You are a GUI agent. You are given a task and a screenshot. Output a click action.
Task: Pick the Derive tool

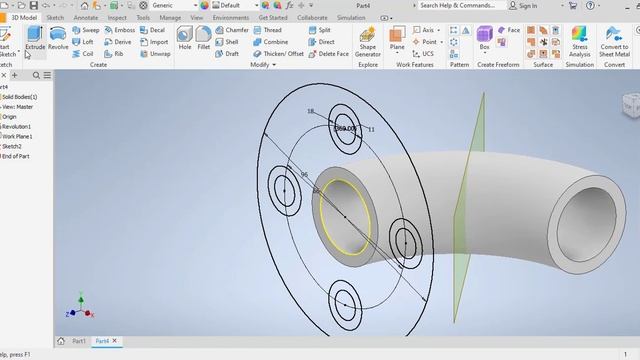(118, 42)
